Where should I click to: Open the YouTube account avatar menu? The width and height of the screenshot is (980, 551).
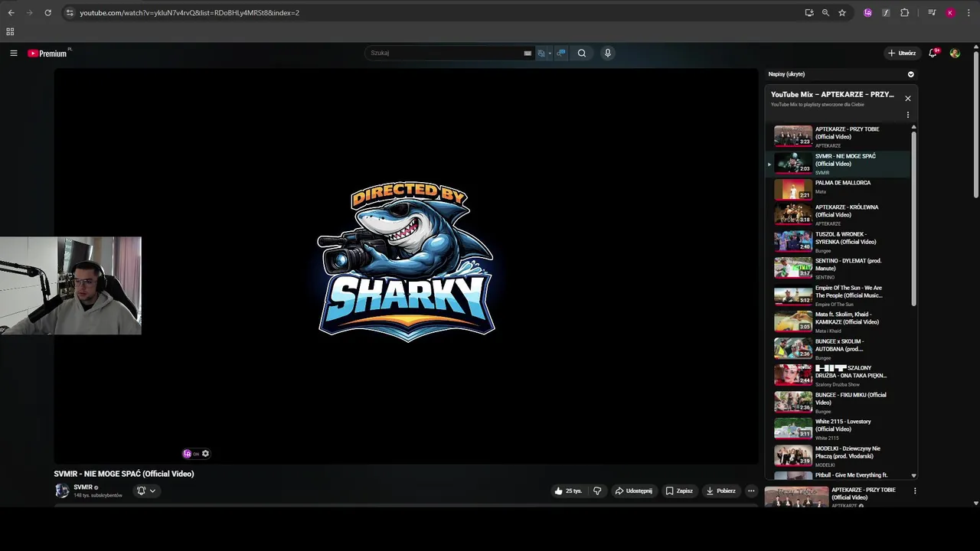(955, 53)
